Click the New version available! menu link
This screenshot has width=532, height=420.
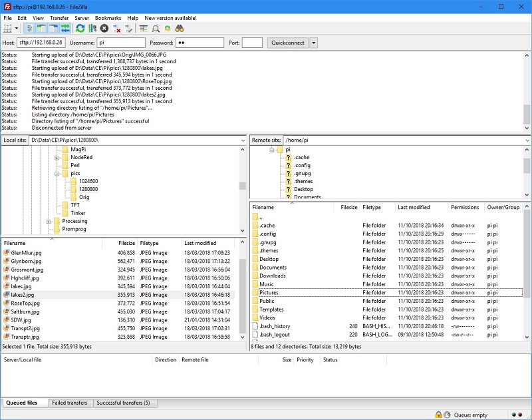(170, 18)
